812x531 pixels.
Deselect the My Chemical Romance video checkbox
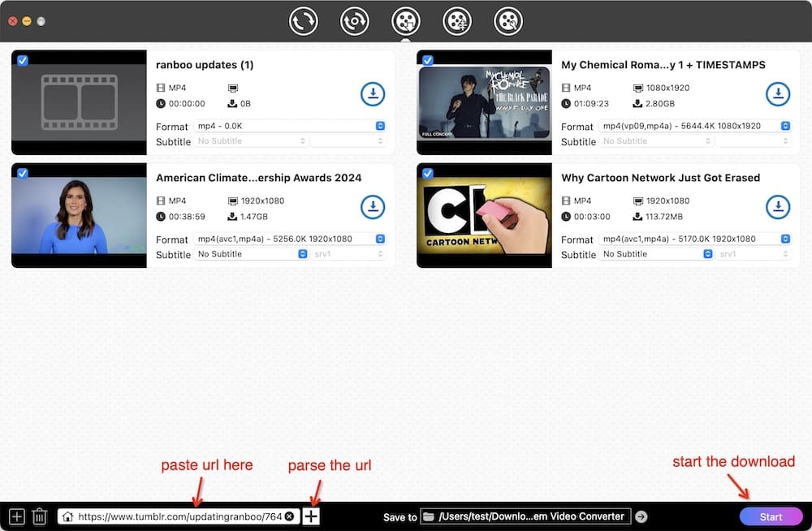point(426,59)
